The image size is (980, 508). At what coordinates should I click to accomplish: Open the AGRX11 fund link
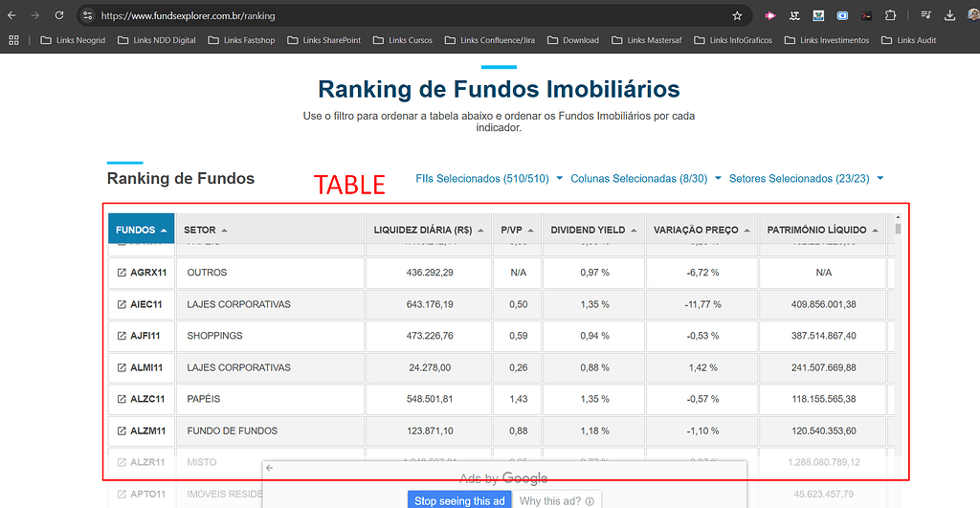pos(148,273)
